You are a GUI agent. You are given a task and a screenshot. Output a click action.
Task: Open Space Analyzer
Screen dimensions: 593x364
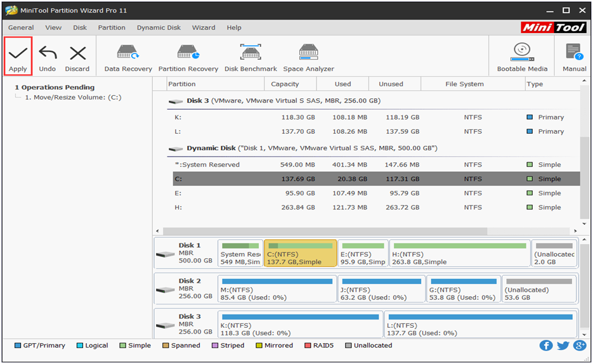(309, 58)
